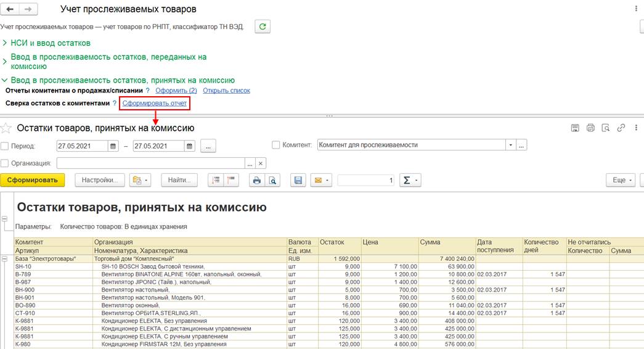
Task: Click the green refresh icon button
Action: pos(263,27)
